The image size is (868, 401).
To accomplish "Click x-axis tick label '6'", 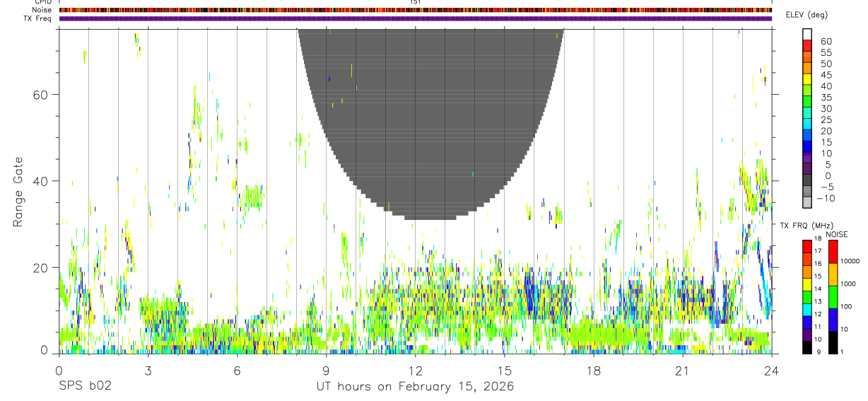I will (x=237, y=371).
